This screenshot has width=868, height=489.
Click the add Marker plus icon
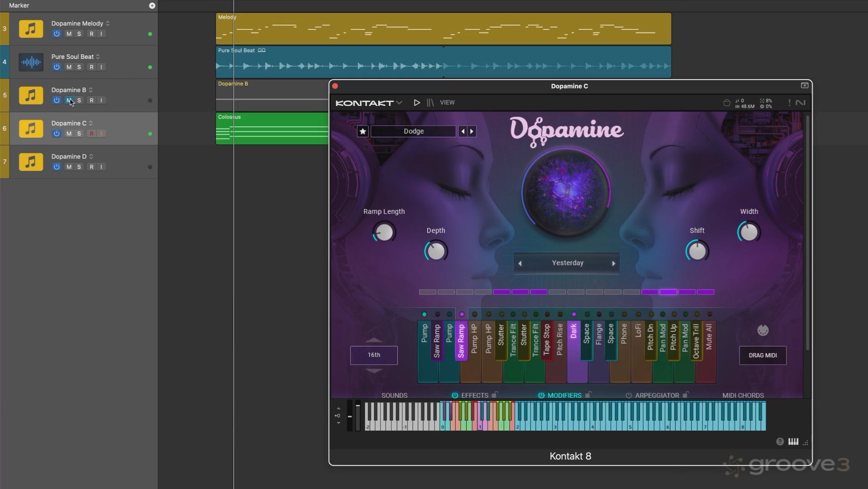pos(152,5)
